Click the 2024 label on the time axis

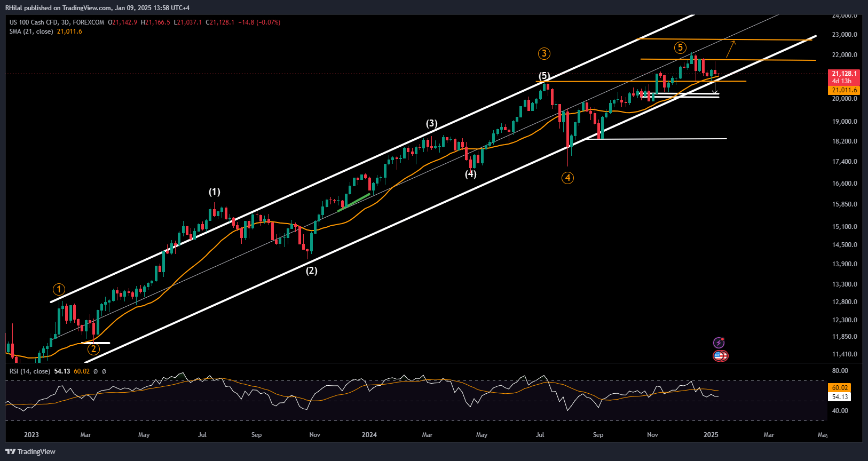369,435
